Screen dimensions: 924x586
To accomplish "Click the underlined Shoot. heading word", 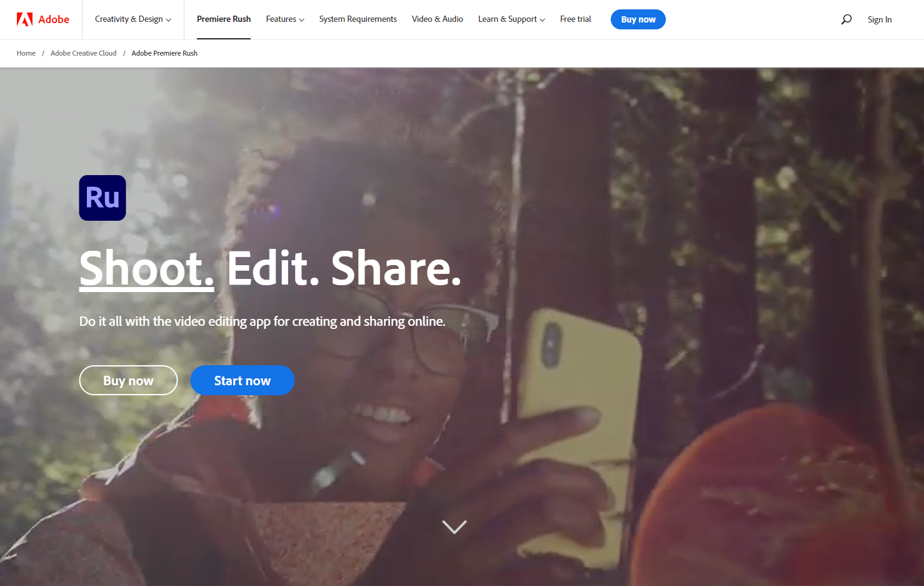I will click(147, 269).
